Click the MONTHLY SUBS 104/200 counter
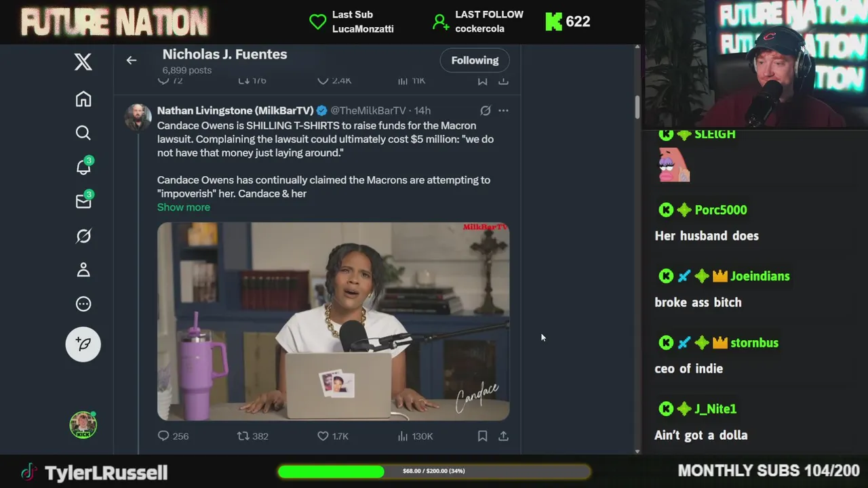868x488 pixels. [x=769, y=471]
